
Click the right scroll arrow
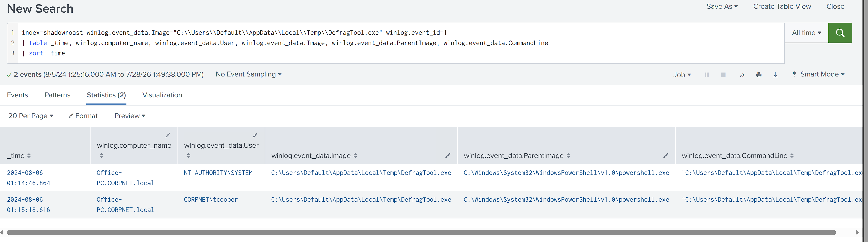point(857,233)
